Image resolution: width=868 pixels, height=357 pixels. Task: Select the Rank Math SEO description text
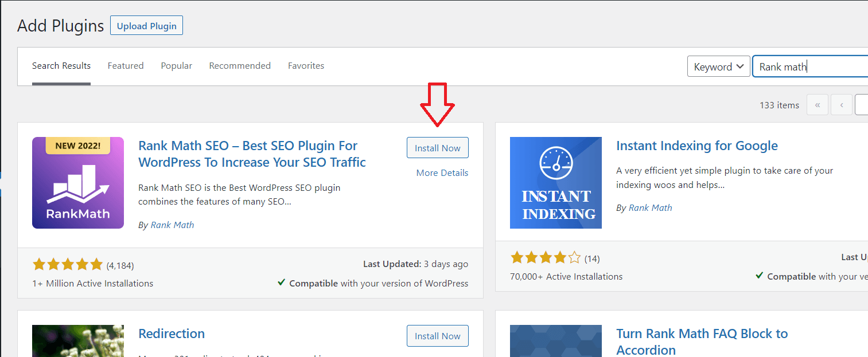point(239,195)
